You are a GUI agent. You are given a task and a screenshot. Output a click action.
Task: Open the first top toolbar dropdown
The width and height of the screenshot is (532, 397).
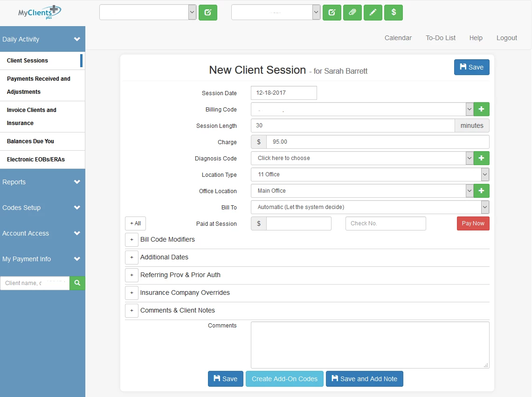[148, 13]
